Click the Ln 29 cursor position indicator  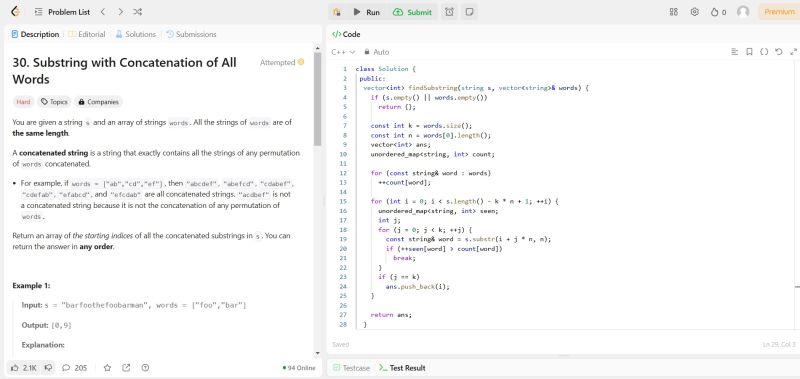(779, 344)
